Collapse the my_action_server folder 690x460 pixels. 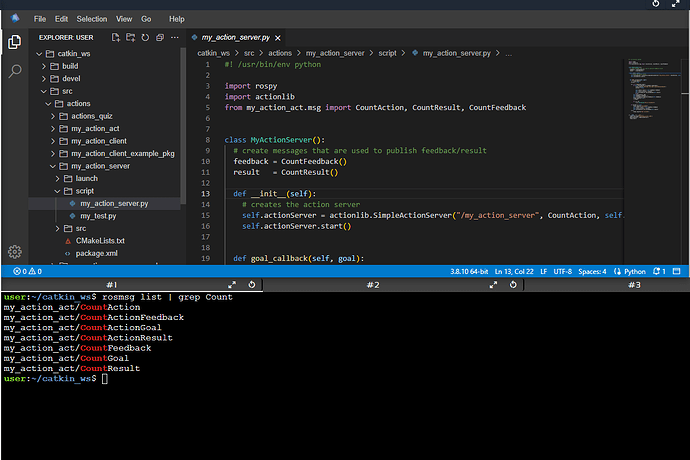[x=100, y=166]
